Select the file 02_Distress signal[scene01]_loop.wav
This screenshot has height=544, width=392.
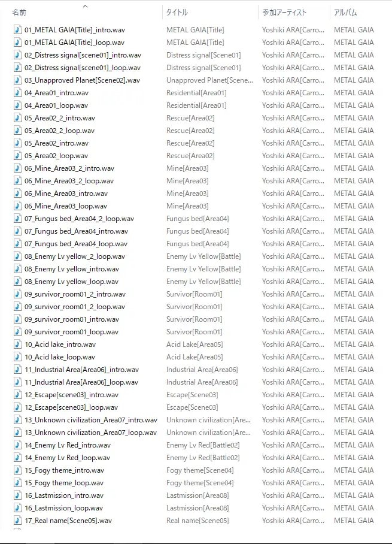[x=83, y=68]
